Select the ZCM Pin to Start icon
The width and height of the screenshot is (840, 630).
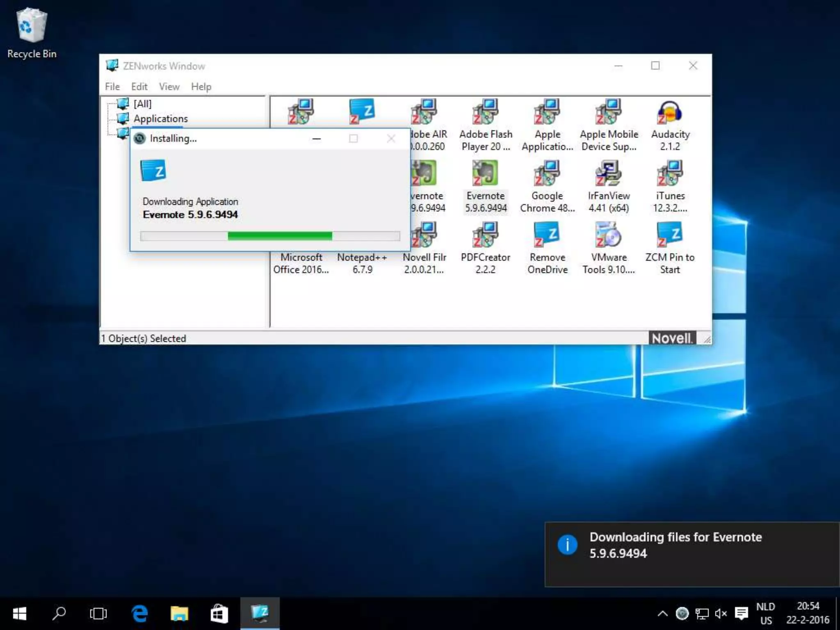[670, 234]
